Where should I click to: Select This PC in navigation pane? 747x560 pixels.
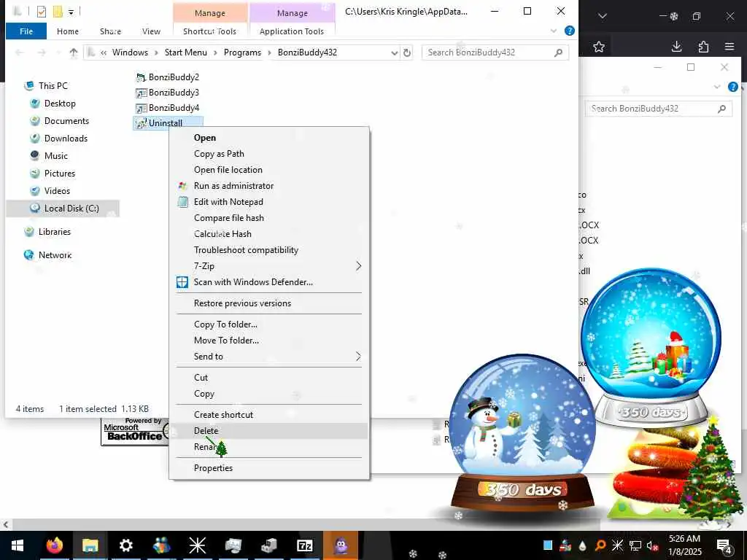pyautogui.click(x=53, y=86)
